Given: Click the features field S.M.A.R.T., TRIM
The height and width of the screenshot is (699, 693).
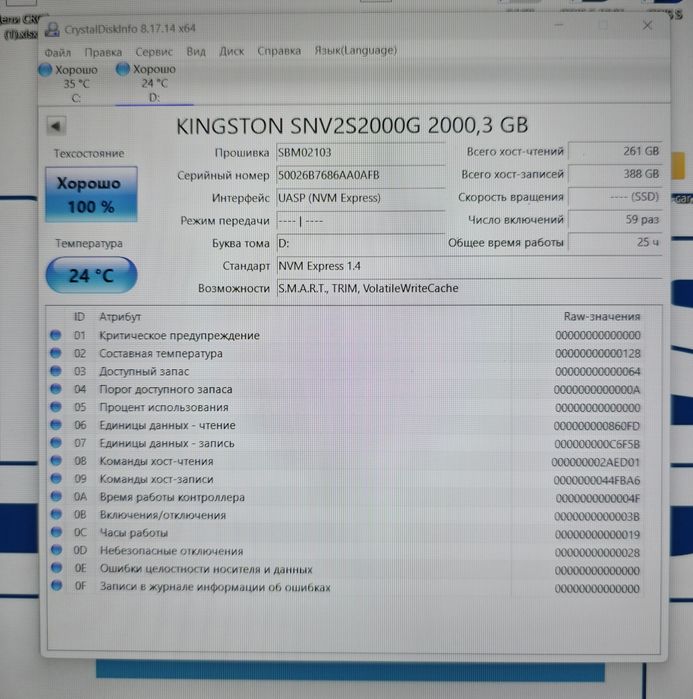Looking at the screenshot, I should tap(469, 288).
